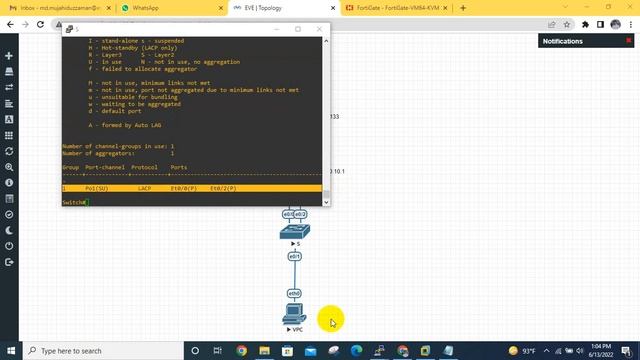This screenshot has width=640, height=360.
Task: Open Task View on the taskbar
Action: (x=218, y=351)
